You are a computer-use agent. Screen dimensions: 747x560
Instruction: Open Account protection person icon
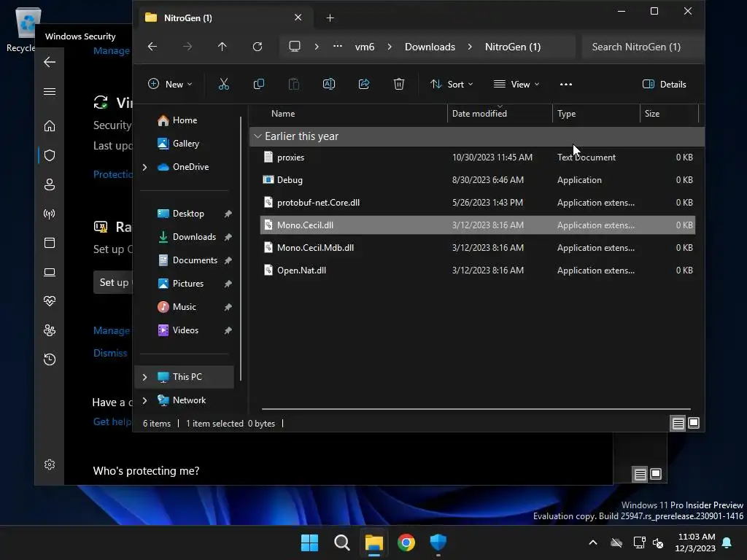50,184
